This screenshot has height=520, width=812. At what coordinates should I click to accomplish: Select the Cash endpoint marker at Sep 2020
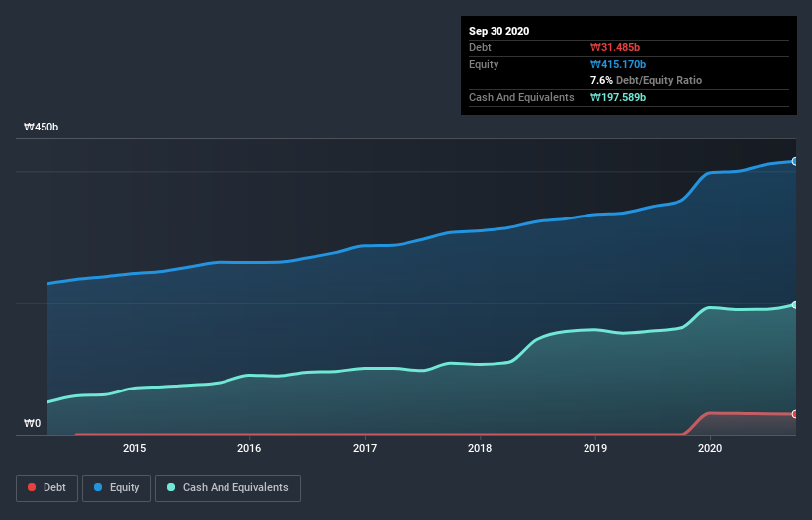tap(794, 304)
